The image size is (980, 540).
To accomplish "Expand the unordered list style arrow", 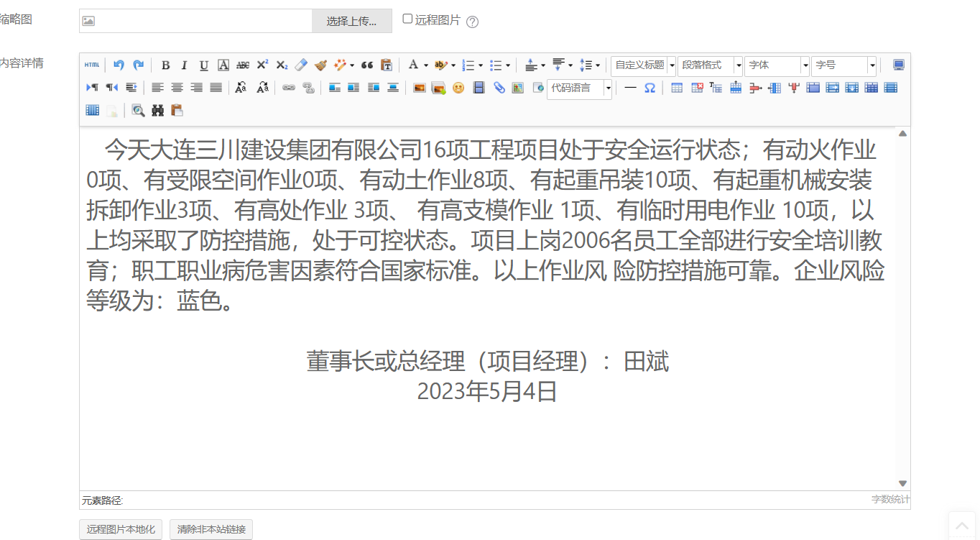I will click(x=507, y=65).
